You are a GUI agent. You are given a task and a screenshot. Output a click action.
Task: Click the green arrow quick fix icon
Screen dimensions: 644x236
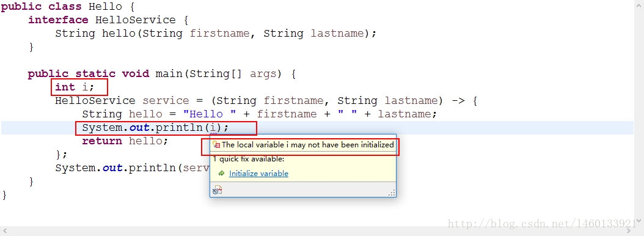coord(221,174)
